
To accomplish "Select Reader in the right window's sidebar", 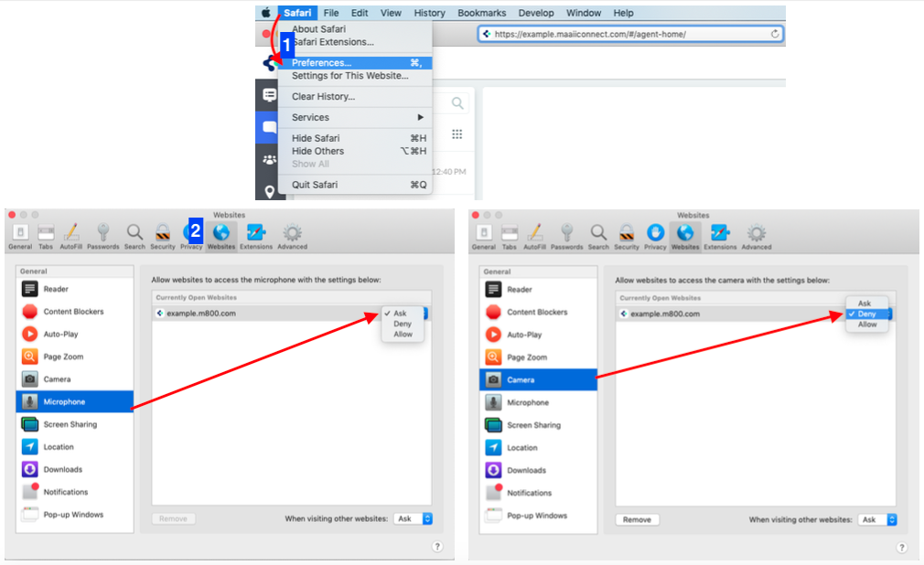I will pos(539,289).
